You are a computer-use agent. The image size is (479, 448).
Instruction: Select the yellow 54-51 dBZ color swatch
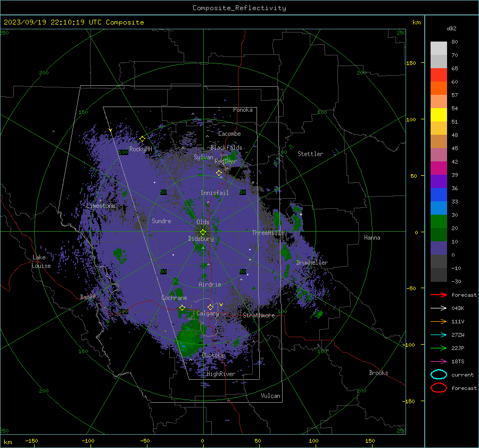[439, 115]
